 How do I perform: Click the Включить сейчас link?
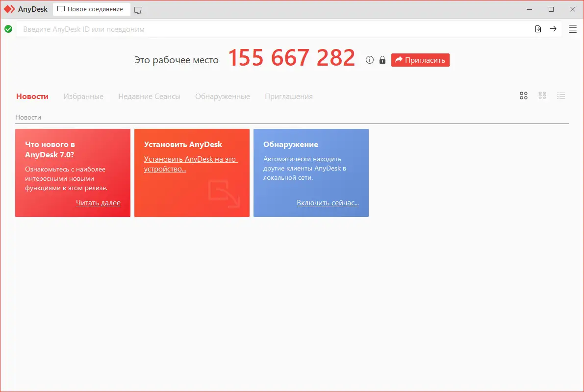coord(328,203)
